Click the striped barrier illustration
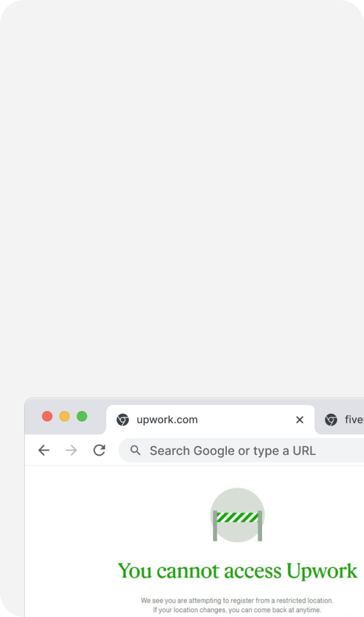The width and height of the screenshot is (364, 617). click(x=237, y=517)
